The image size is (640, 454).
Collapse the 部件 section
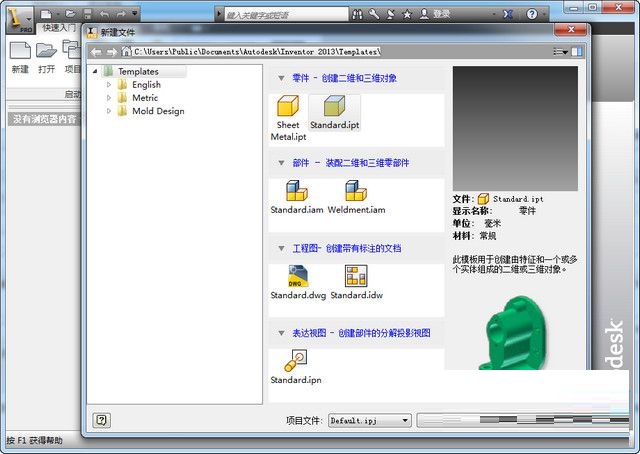click(281, 162)
